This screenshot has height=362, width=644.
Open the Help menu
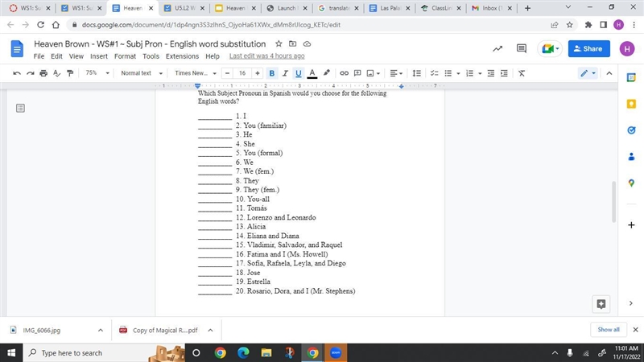(x=213, y=56)
